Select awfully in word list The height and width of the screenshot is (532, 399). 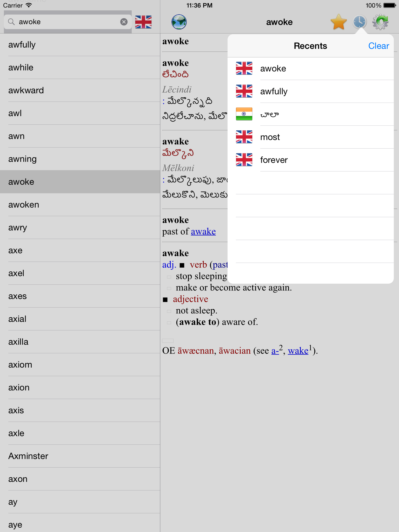[80, 45]
